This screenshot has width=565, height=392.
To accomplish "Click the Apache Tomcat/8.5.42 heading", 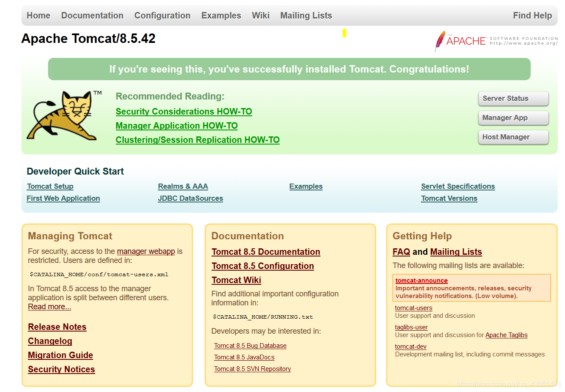I will [x=88, y=39].
